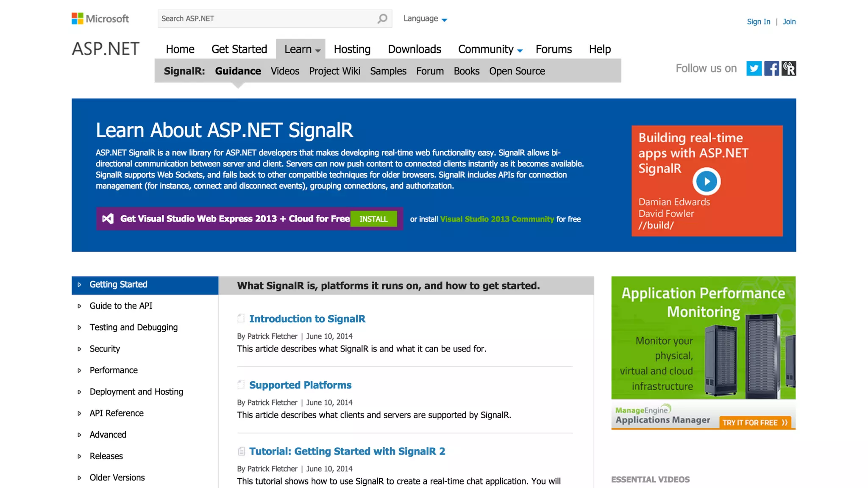Open the RSS feed icon
Screen dimensions: 868x488
tap(789, 69)
